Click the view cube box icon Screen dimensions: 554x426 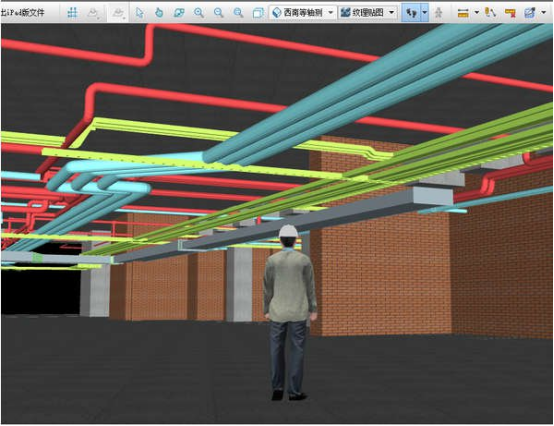[x=258, y=13]
